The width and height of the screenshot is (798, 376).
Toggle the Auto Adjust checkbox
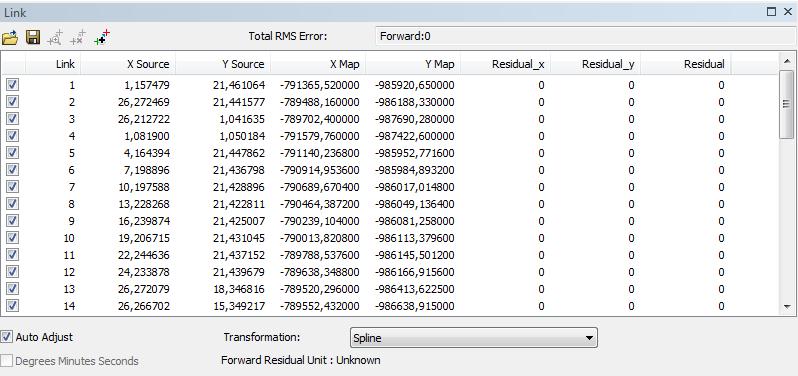[7, 337]
